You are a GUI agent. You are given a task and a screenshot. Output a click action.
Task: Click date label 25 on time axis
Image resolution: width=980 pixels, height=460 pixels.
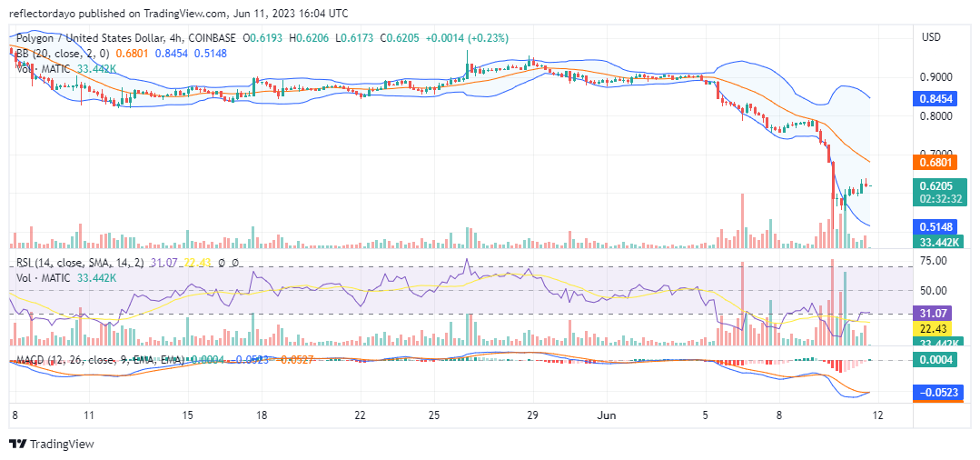point(436,415)
